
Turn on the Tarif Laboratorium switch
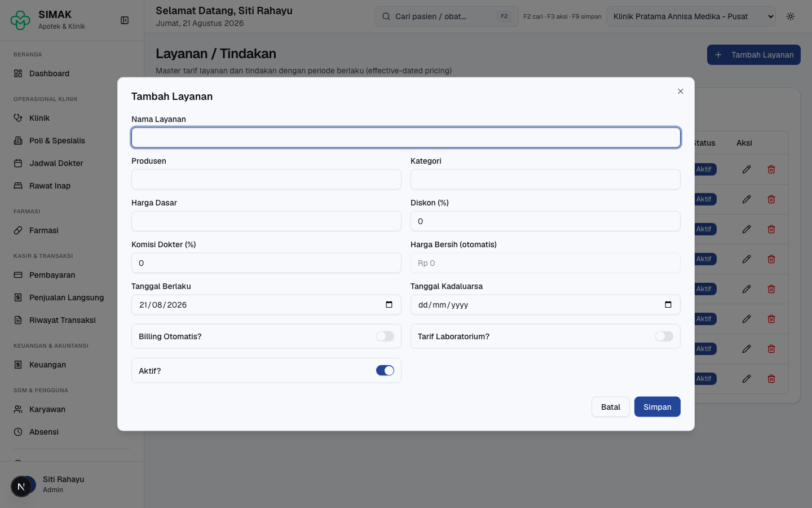664,336
